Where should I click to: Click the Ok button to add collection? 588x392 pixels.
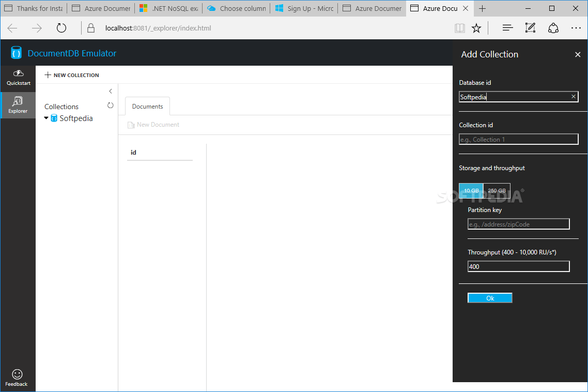[490, 298]
